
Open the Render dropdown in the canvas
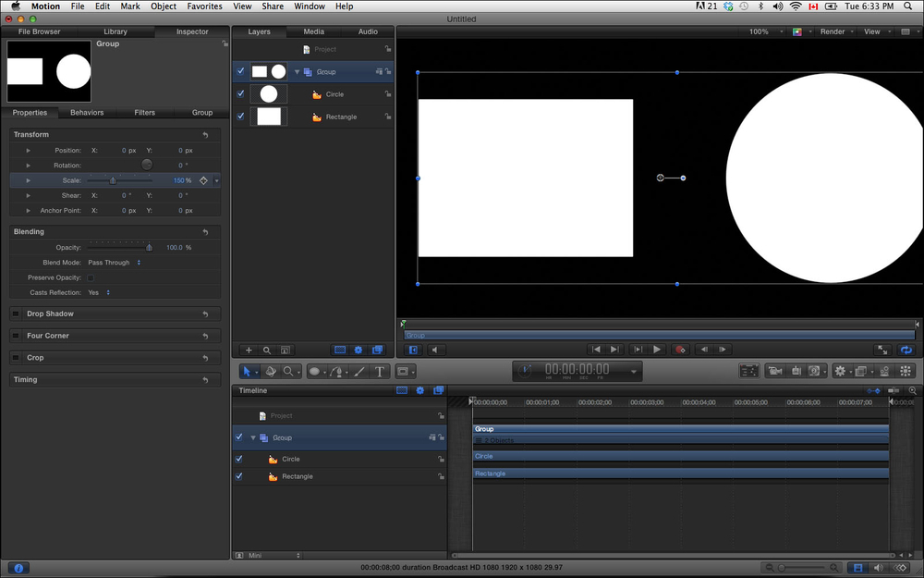pyautogui.click(x=835, y=31)
